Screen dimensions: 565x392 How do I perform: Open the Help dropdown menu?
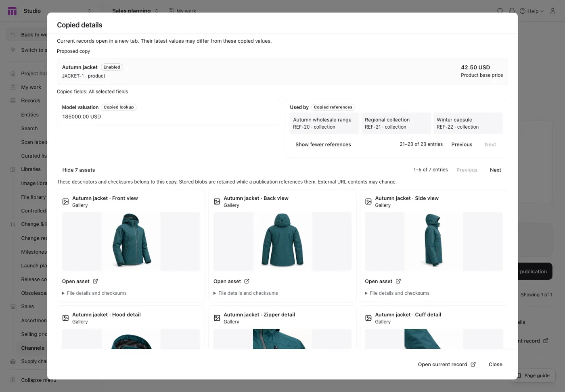click(x=532, y=11)
